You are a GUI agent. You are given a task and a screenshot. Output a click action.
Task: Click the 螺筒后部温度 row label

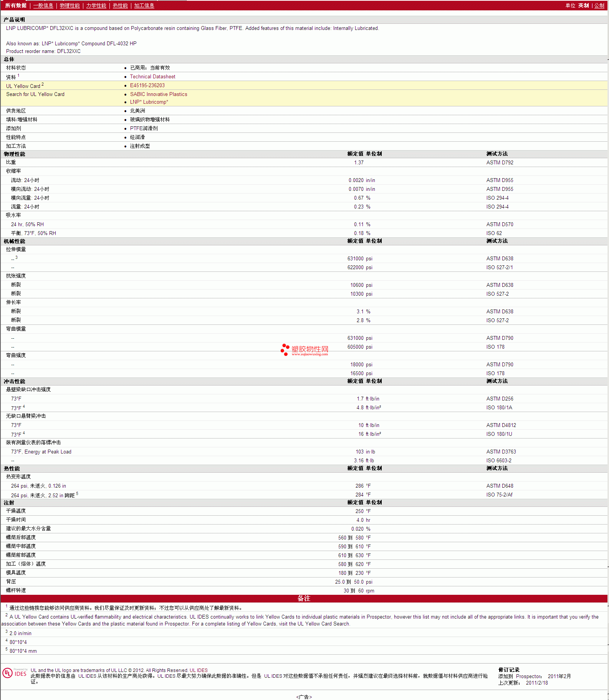pyautogui.click(x=21, y=538)
